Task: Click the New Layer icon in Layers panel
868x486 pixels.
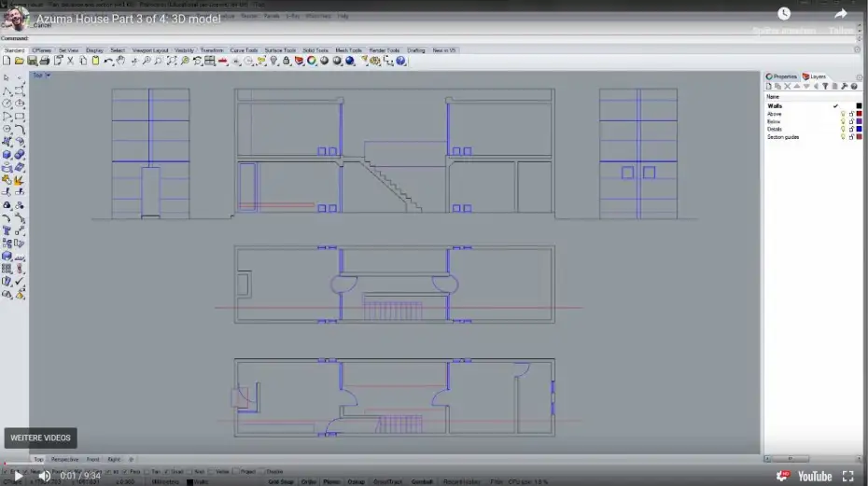Action: [768, 87]
